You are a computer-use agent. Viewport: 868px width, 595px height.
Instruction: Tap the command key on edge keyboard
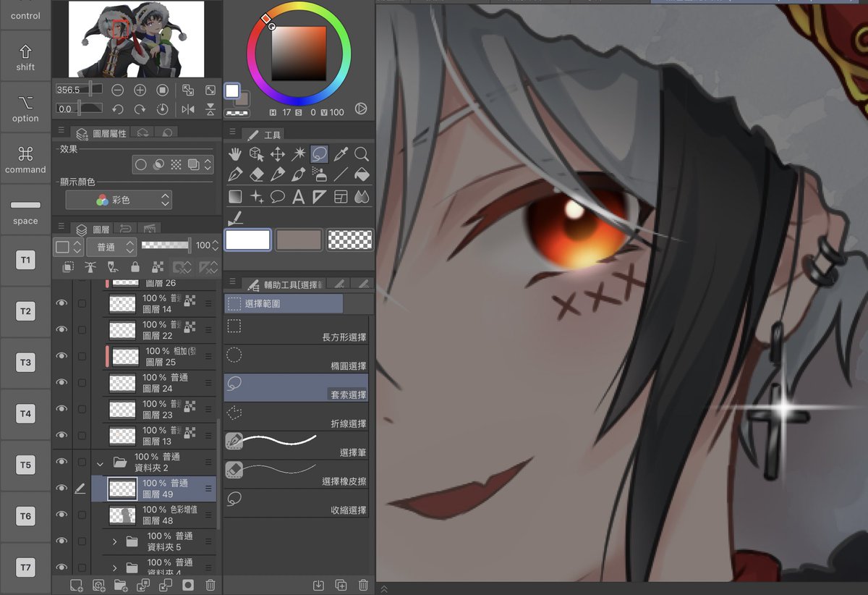[25, 158]
